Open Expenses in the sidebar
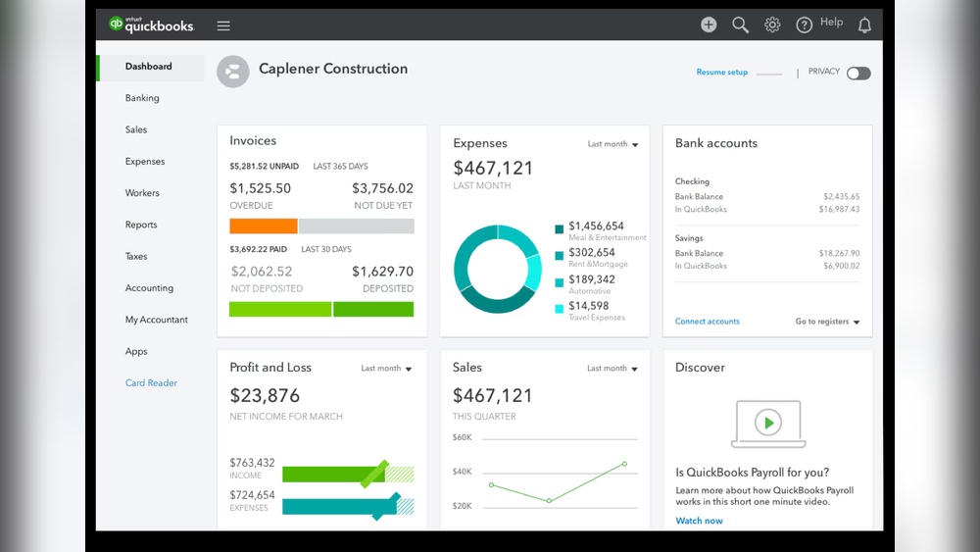Screen dimensions: 980x552 click(145, 162)
